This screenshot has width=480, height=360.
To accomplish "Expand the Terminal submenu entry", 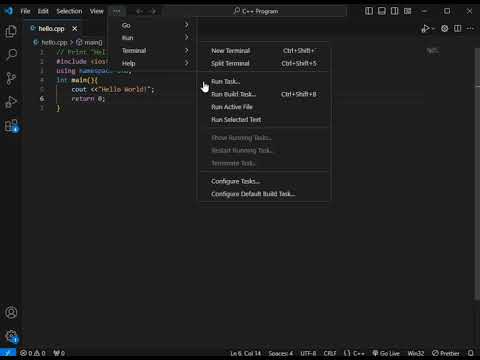I will tap(155, 51).
